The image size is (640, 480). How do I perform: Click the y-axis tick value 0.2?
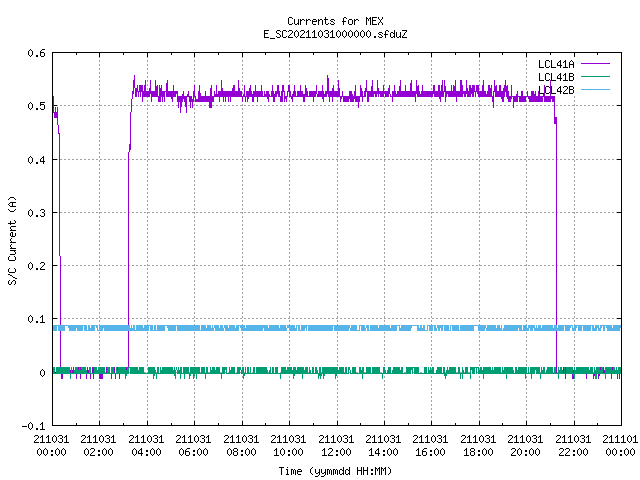(x=36, y=266)
